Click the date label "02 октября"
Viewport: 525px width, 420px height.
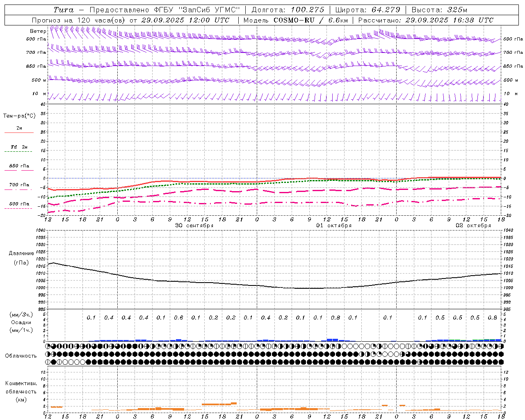click(473, 226)
